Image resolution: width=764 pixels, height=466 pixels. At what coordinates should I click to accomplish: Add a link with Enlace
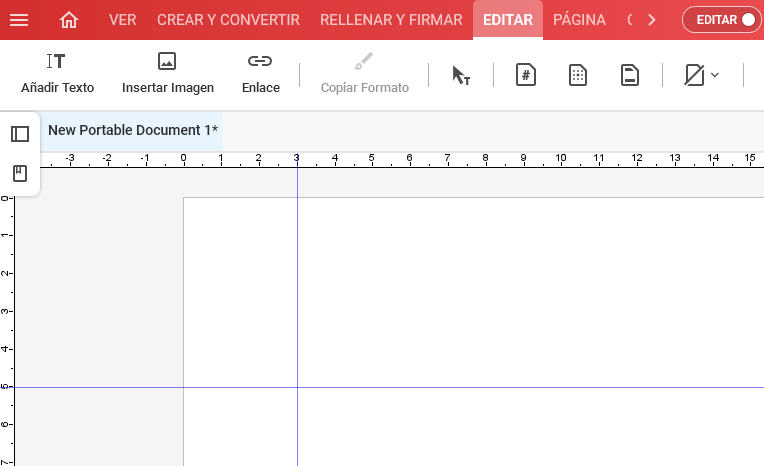click(260, 73)
